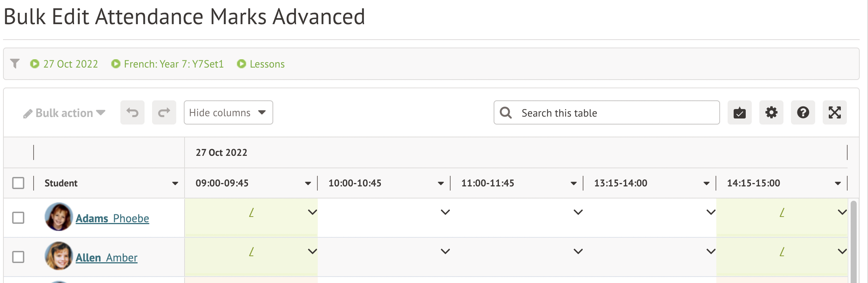Expand the 09:00-09:45 column menu
The image size is (868, 283).
[x=308, y=183]
